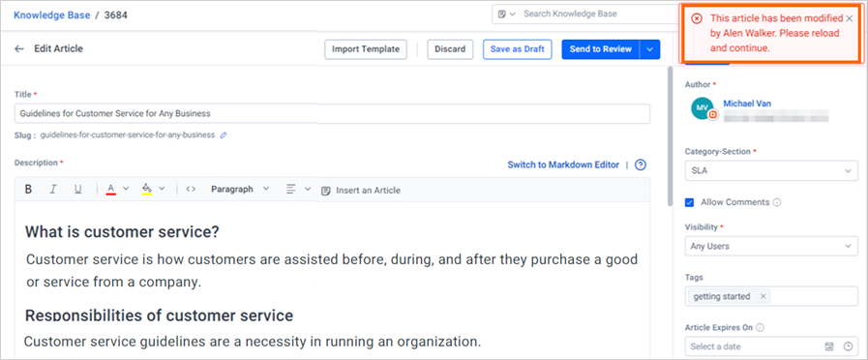Click the Save as Draft button

517,48
